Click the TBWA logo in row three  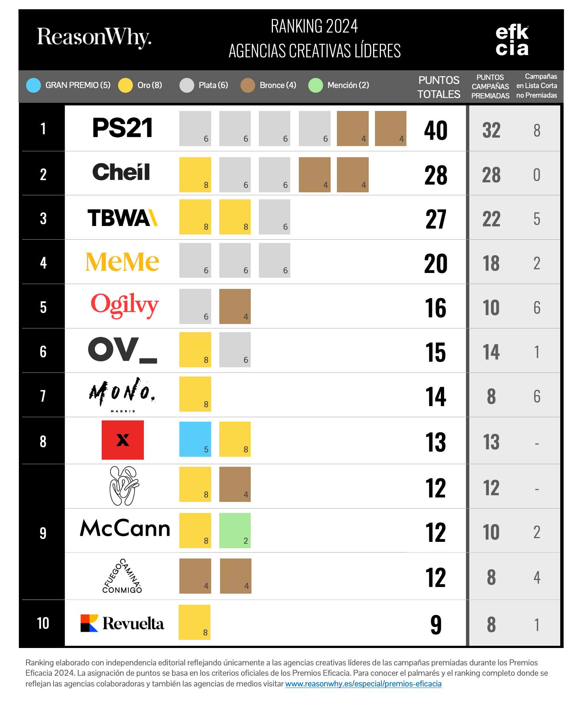[122, 218]
